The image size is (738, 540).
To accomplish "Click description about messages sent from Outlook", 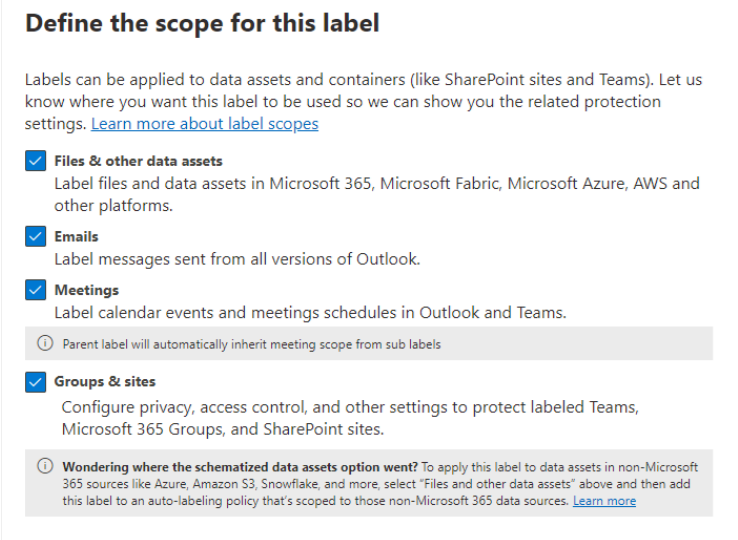I will pyautogui.click(x=237, y=259).
